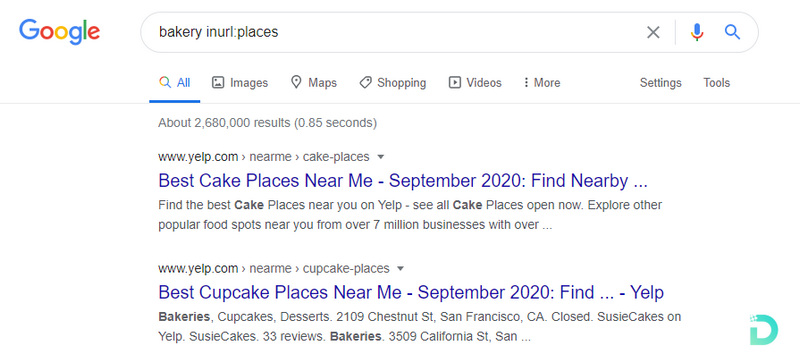Click the Maps tab pin icon
The width and height of the screenshot is (800, 363).
click(x=296, y=82)
